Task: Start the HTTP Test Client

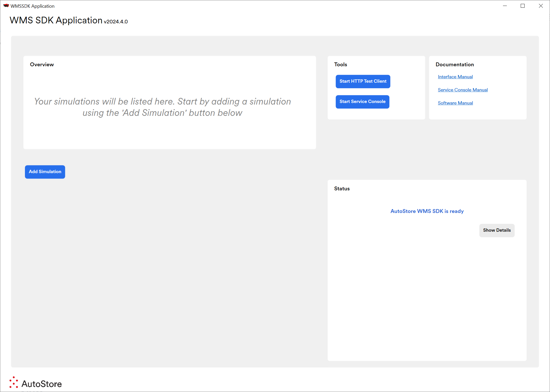Action: [x=363, y=81]
